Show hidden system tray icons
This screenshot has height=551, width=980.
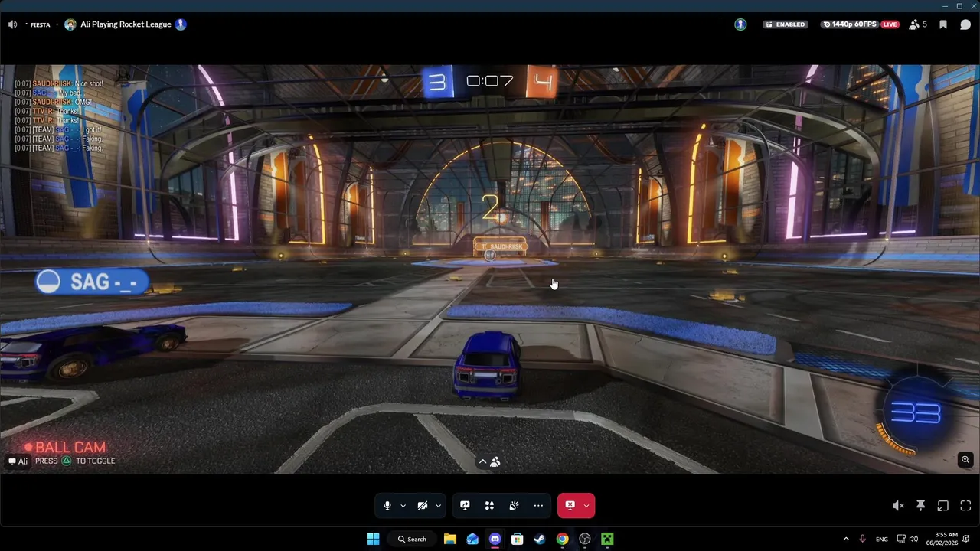[846, 539]
